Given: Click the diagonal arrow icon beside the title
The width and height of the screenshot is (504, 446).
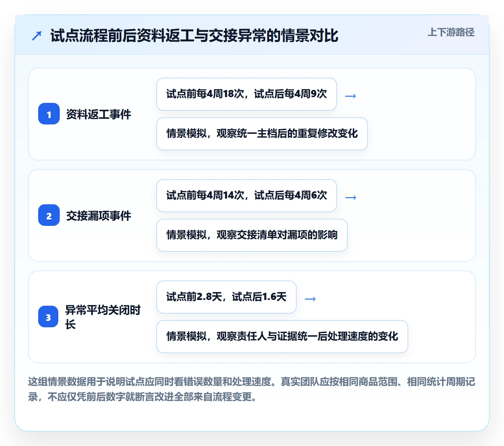Looking at the screenshot, I should [37, 36].
